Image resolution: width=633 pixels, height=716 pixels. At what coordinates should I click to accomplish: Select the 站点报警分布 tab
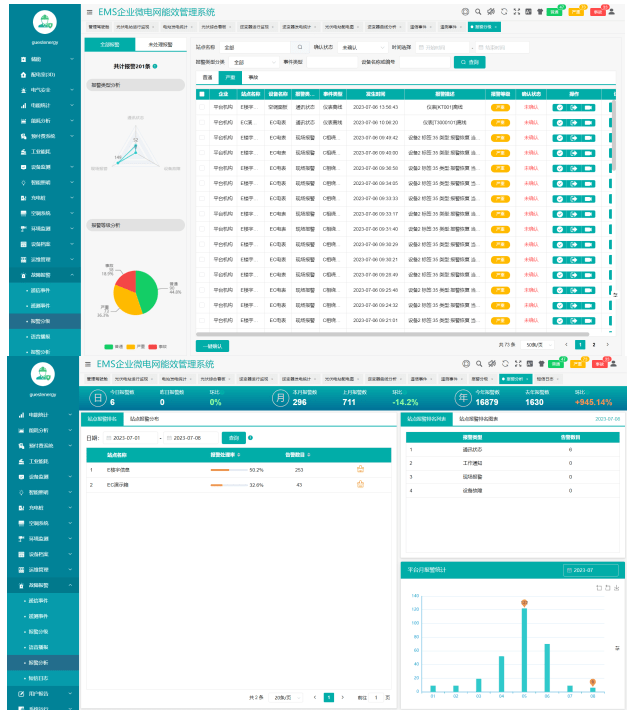(146, 418)
